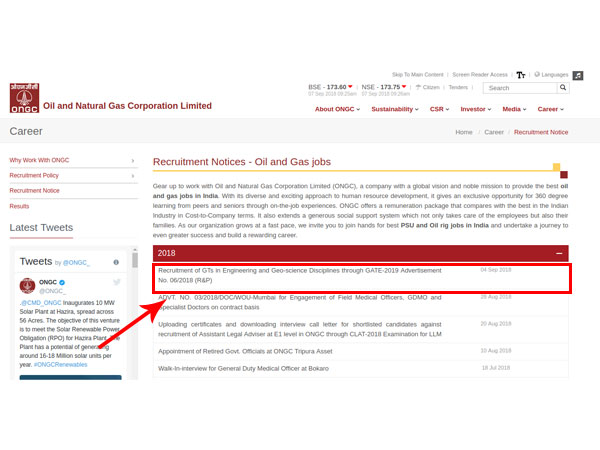The width and height of the screenshot is (600, 450).
Task: Click @CMD_ONGC mention in tweet
Action: (41, 303)
